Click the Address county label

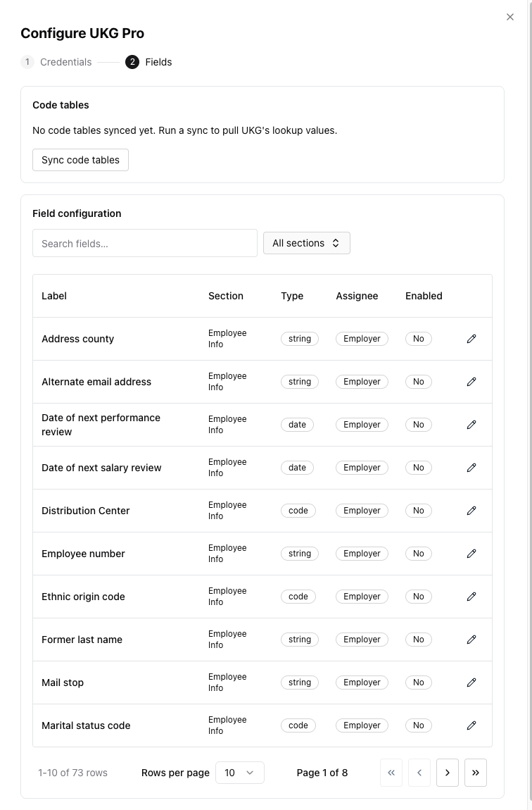(78, 339)
